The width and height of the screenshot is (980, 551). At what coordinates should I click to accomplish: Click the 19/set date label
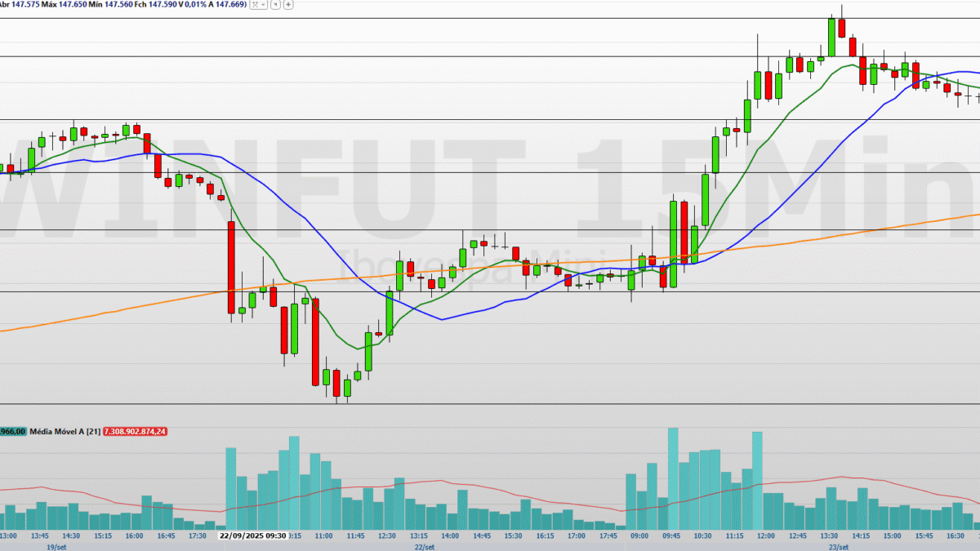tap(56, 546)
